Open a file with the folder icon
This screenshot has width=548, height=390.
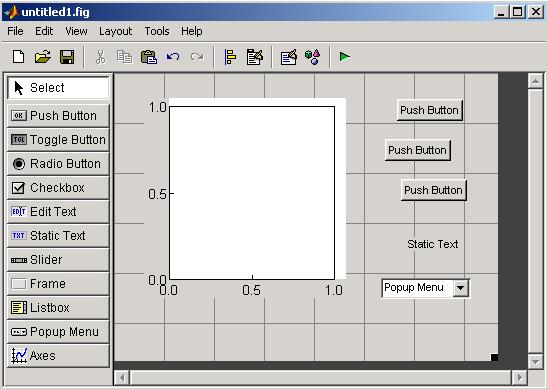coord(43,57)
